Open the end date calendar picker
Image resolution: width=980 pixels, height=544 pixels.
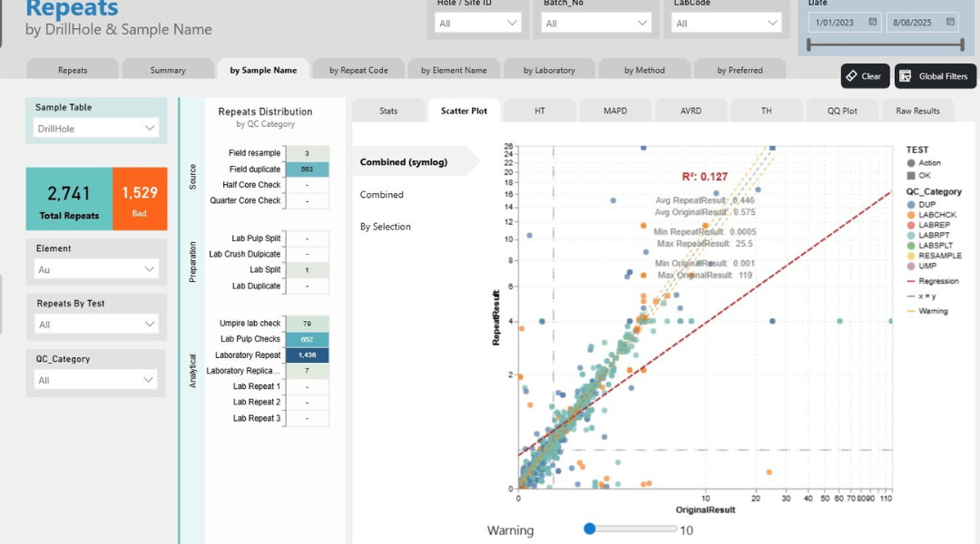pyautogui.click(x=950, y=22)
